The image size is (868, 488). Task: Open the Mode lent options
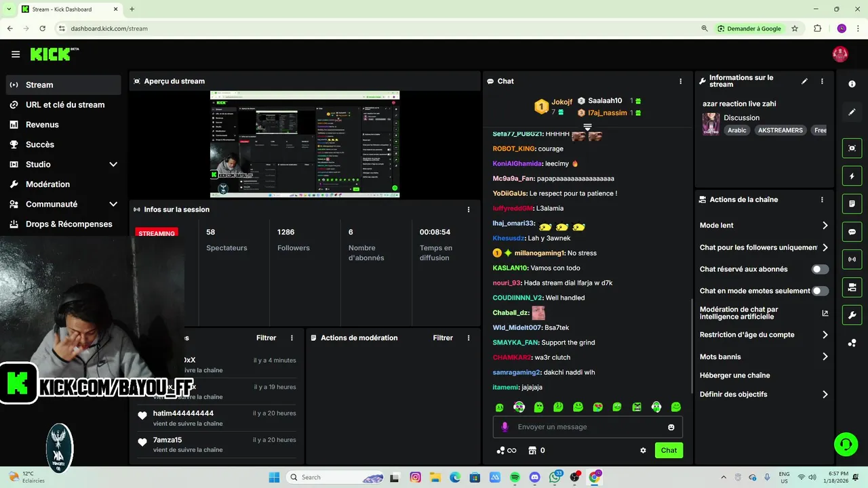point(764,226)
